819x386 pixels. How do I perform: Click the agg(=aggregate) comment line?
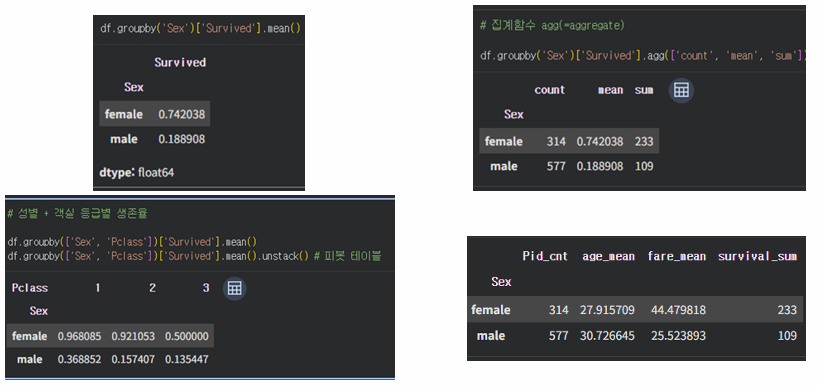point(552,25)
